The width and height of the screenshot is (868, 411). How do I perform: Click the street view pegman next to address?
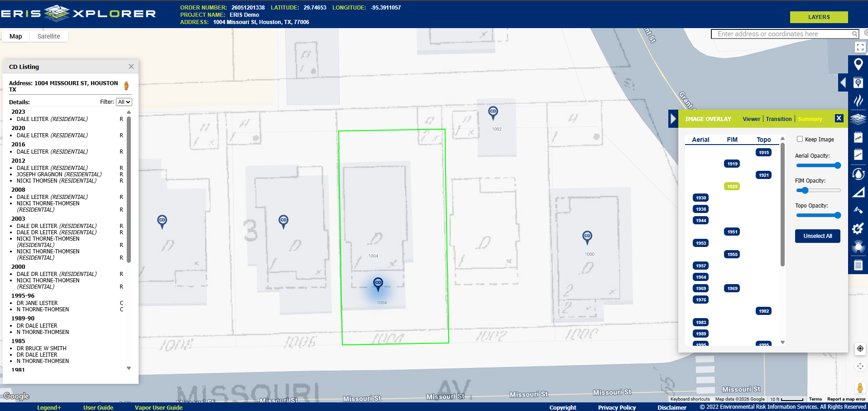coord(126,86)
